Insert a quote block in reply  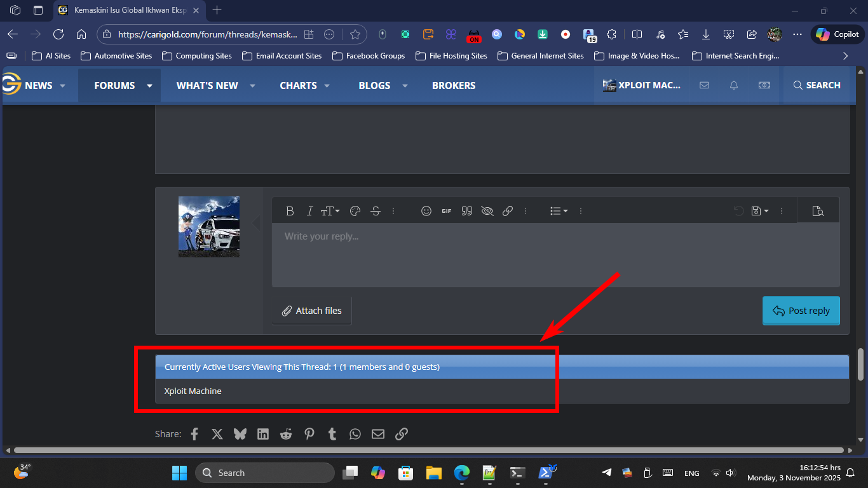pos(467,211)
